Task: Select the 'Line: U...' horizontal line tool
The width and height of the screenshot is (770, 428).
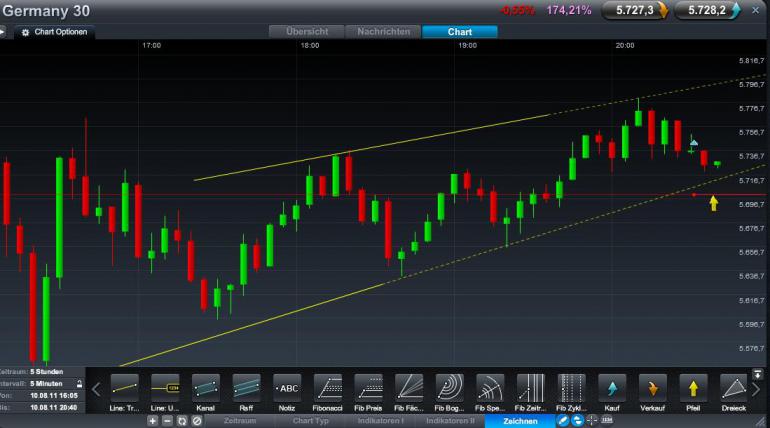Action: pos(165,388)
